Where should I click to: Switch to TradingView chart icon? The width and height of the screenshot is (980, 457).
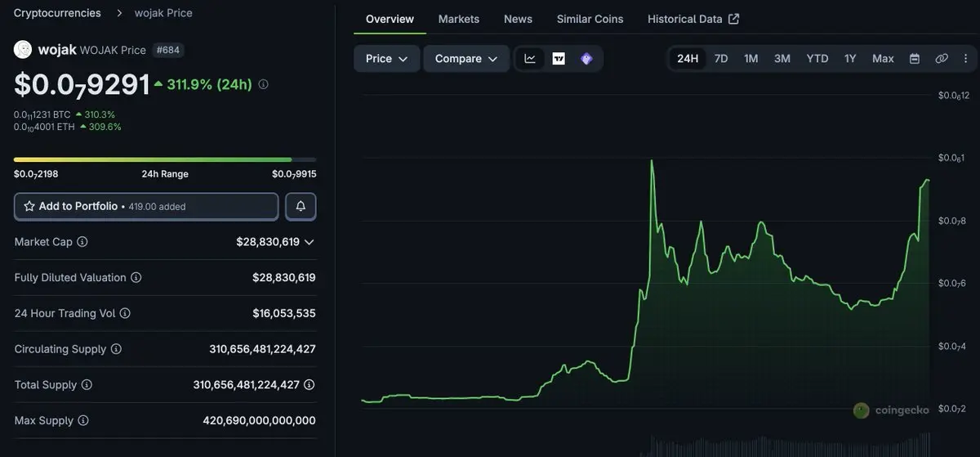(559, 59)
